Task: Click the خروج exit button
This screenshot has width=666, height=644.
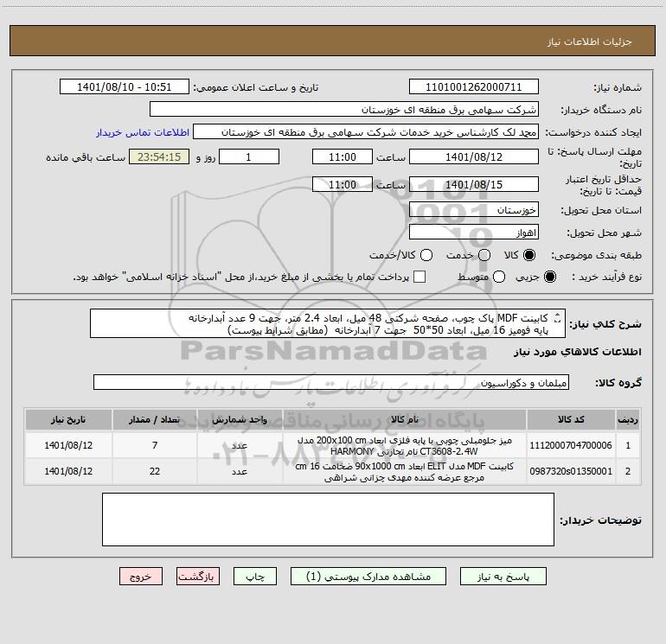Action: (x=141, y=577)
